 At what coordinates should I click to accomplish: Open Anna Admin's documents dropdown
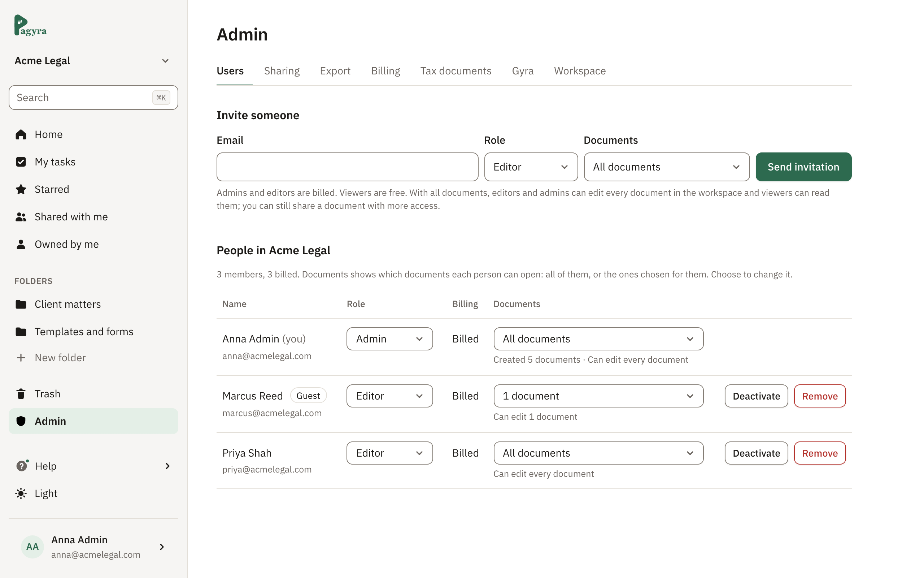[598, 339]
